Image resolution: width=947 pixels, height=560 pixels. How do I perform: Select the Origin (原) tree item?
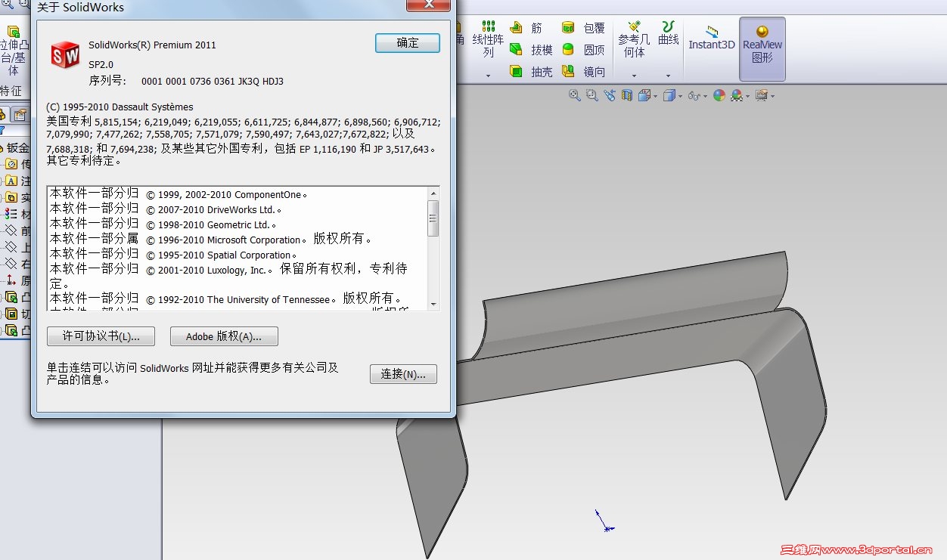pos(18,281)
